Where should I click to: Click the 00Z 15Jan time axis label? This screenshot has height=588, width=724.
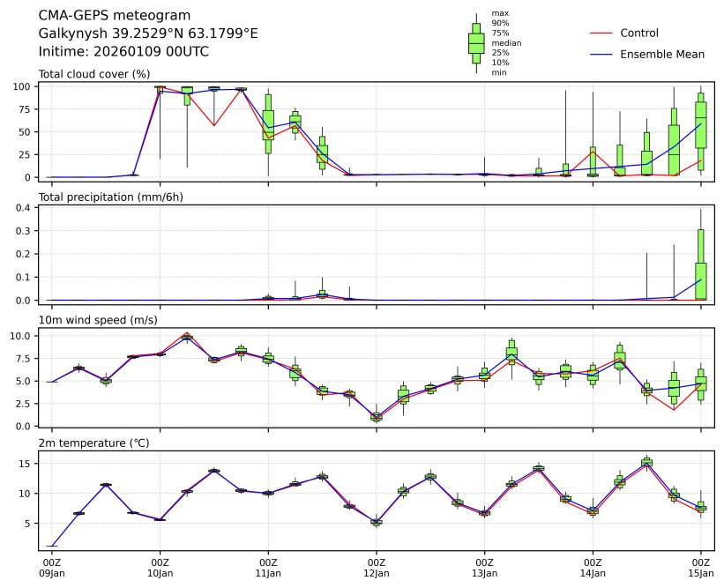coord(701,567)
